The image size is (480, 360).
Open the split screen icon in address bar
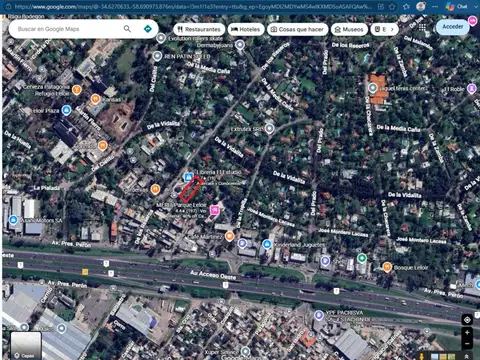tap(381, 7)
